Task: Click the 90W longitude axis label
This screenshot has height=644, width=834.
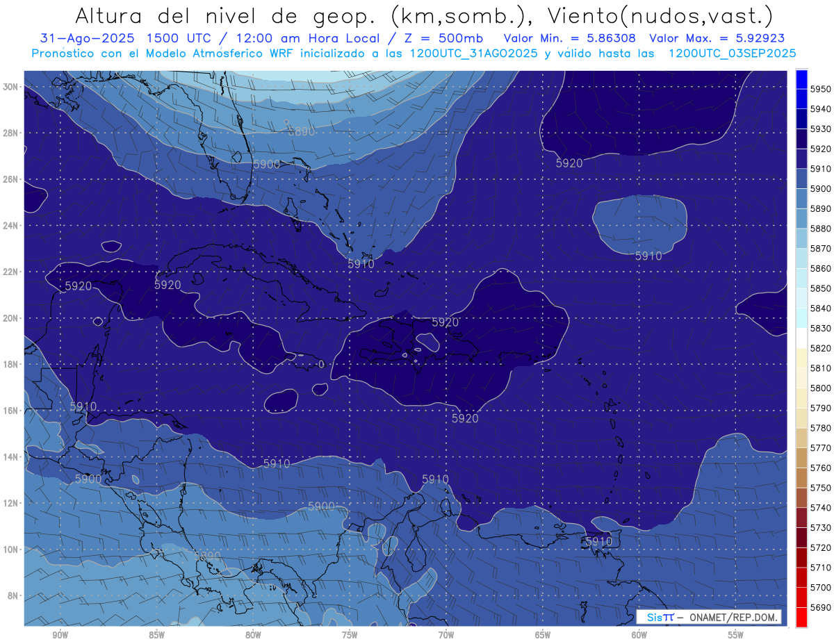Action: 60,635
